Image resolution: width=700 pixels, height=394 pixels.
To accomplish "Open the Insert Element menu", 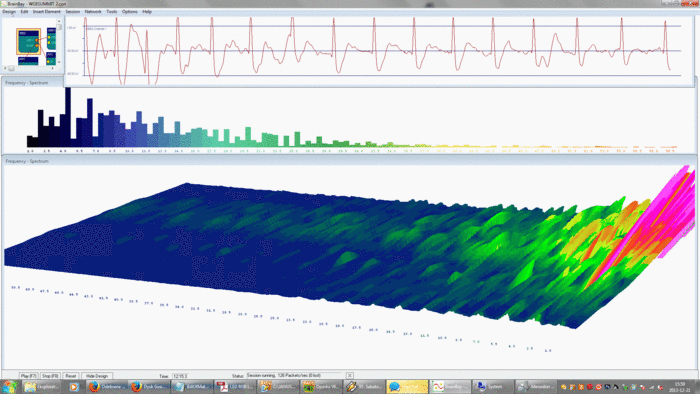I will click(x=46, y=12).
